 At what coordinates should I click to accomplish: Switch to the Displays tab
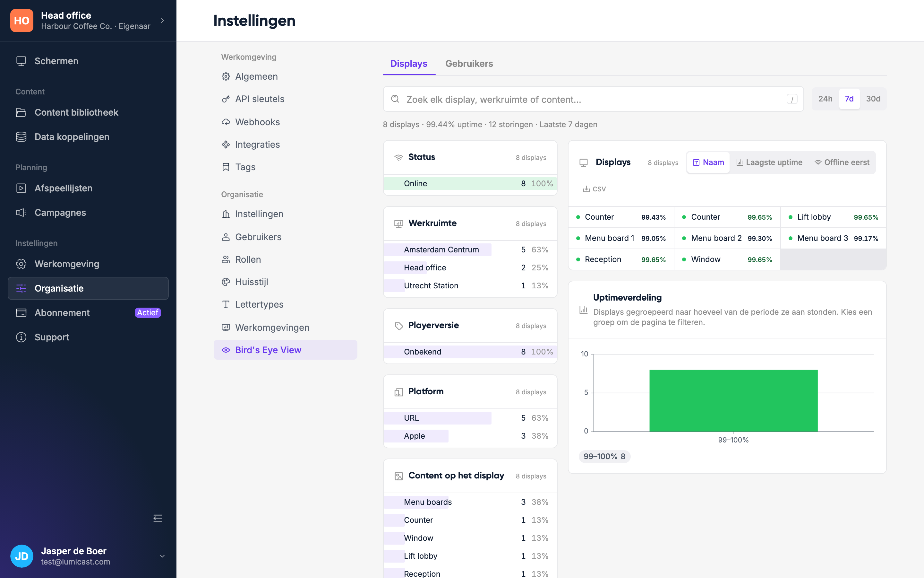[408, 64]
